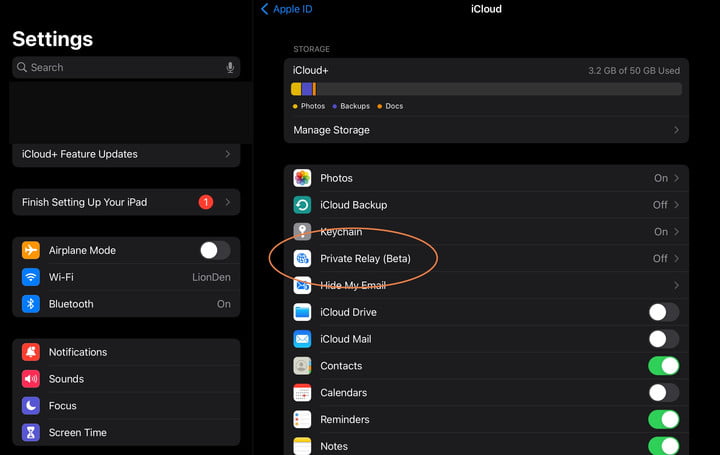The height and width of the screenshot is (455, 720).
Task: Tap Hide My Email label
Action: tap(353, 285)
